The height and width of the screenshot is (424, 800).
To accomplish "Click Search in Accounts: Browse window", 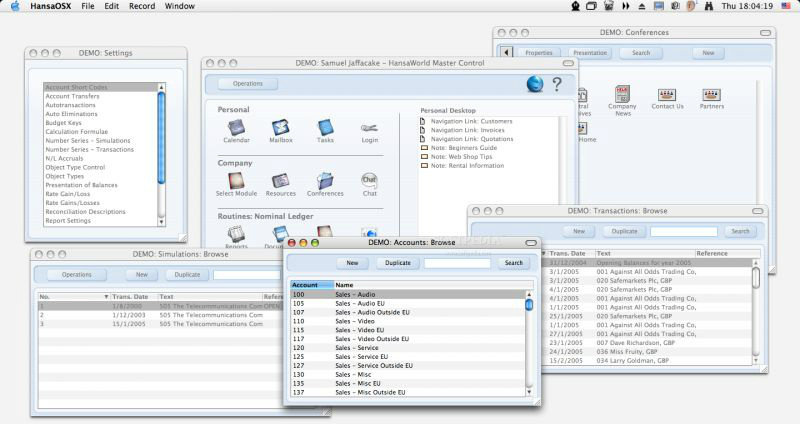I will (x=514, y=263).
